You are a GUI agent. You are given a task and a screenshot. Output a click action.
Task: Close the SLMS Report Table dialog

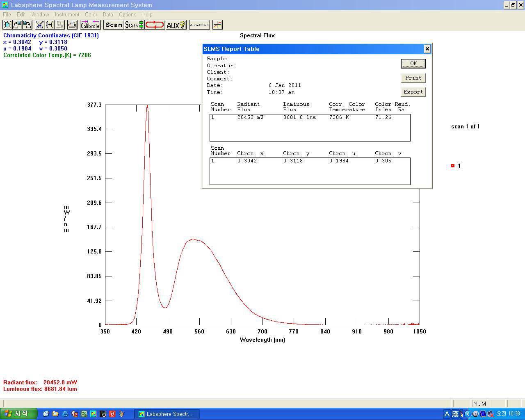[x=427, y=49]
